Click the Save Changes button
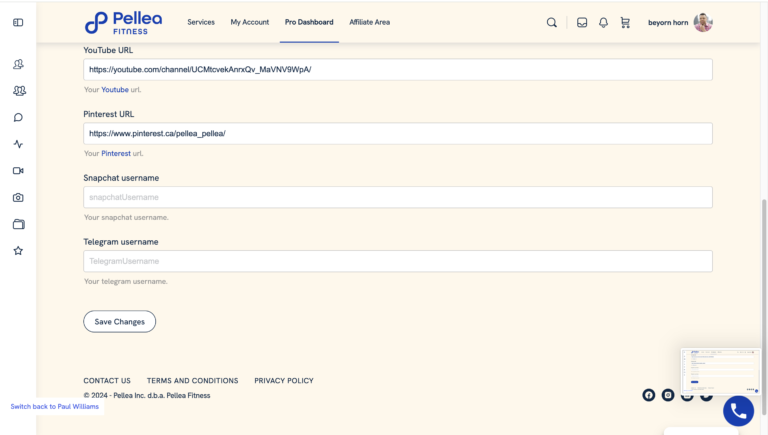The height and width of the screenshot is (435, 768). tap(120, 321)
